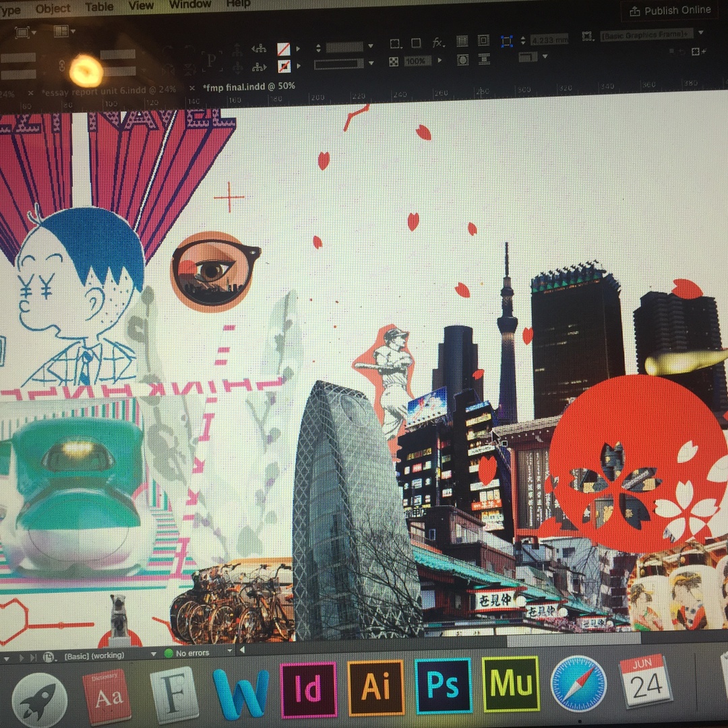Screen dimensions: 728x728
Task: Select jump object text wrap icon
Action: click(x=484, y=59)
